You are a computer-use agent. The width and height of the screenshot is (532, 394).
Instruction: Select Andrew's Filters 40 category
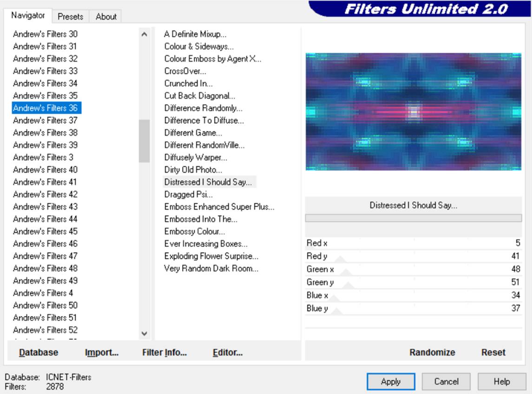click(x=45, y=169)
